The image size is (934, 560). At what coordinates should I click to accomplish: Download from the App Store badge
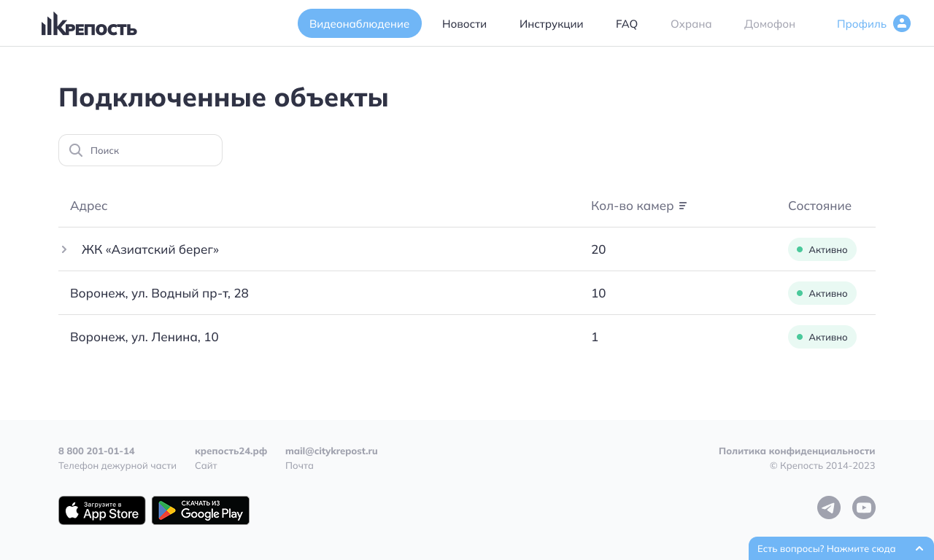[x=102, y=510]
